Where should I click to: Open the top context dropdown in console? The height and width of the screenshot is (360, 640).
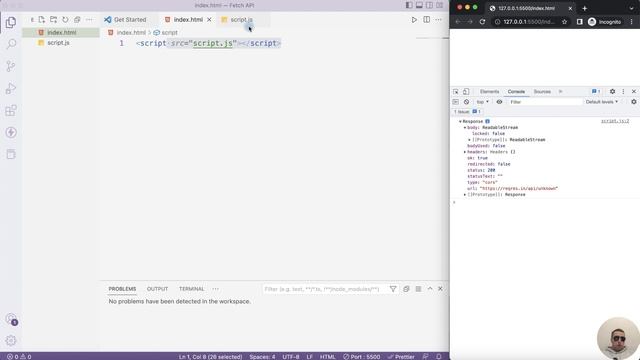pos(482,102)
